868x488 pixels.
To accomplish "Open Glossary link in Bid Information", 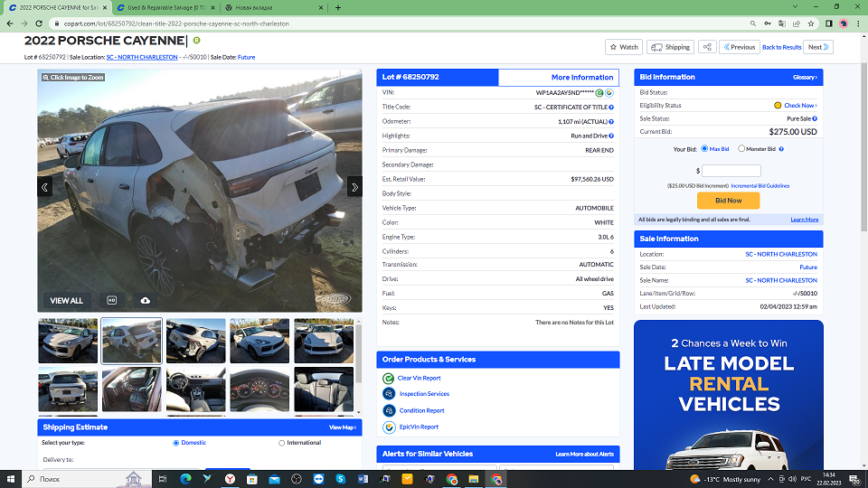I will click(805, 78).
